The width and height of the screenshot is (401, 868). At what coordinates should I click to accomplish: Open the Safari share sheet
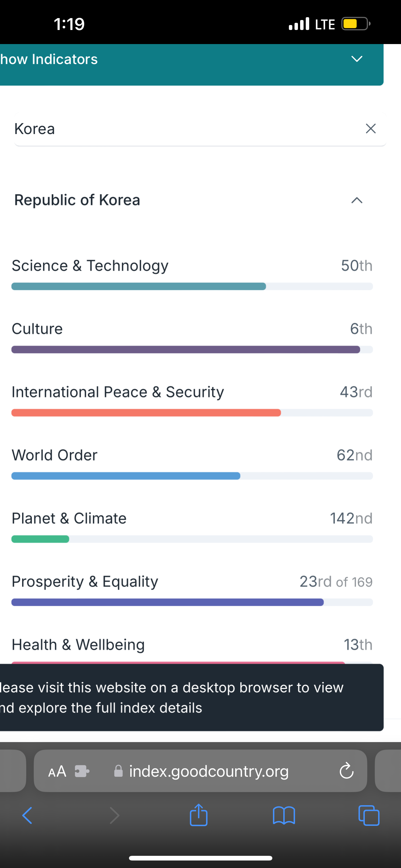click(199, 815)
